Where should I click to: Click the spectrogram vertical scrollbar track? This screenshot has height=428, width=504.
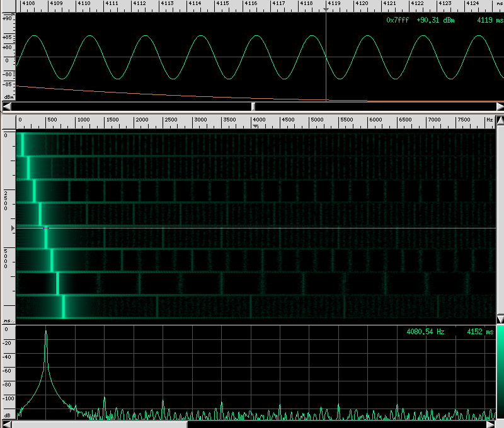[x=500, y=220]
